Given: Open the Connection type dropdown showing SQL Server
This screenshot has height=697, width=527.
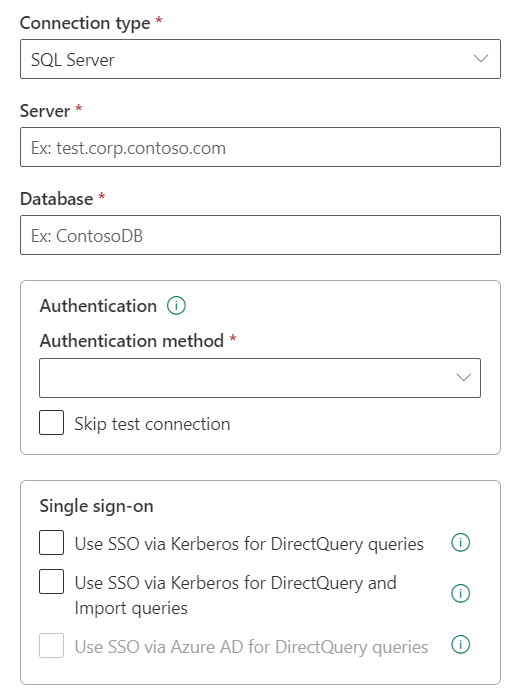Looking at the screenshot, I should click(x=260, y=59).
